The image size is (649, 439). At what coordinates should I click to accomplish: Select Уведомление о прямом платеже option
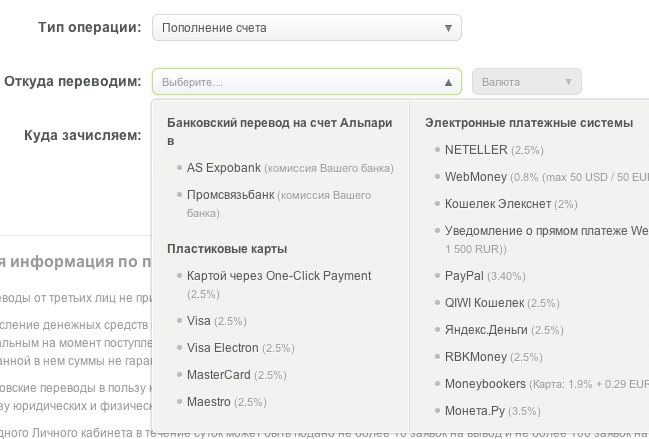pos(546,240)
